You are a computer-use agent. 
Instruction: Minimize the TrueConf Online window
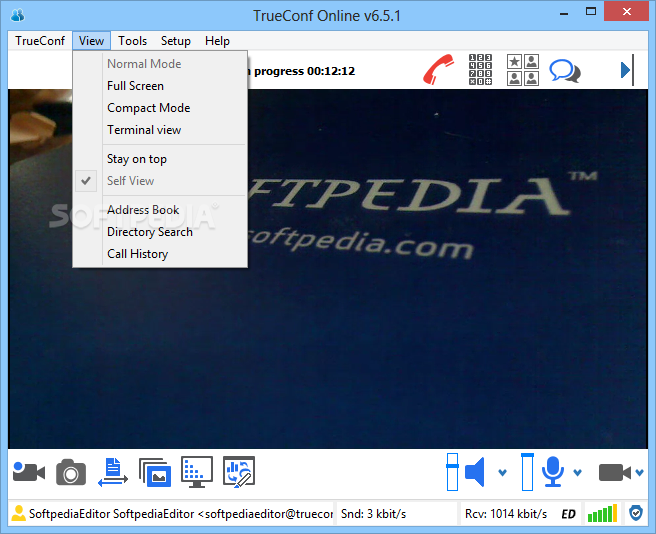(564, 13)
